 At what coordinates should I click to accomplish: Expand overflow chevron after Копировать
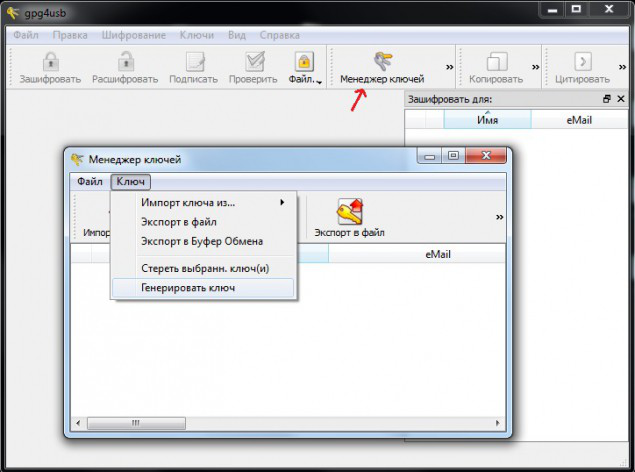[535, 67]
